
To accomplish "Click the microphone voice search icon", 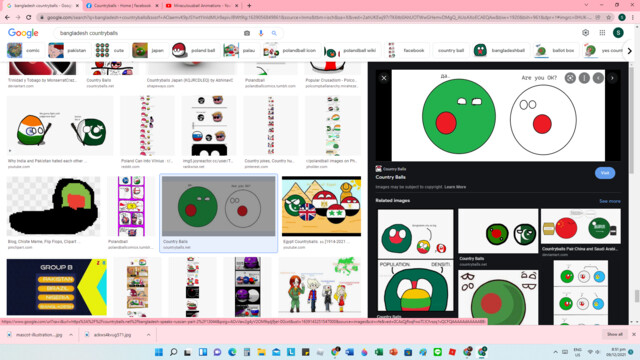I will click(x=261, y=33).
